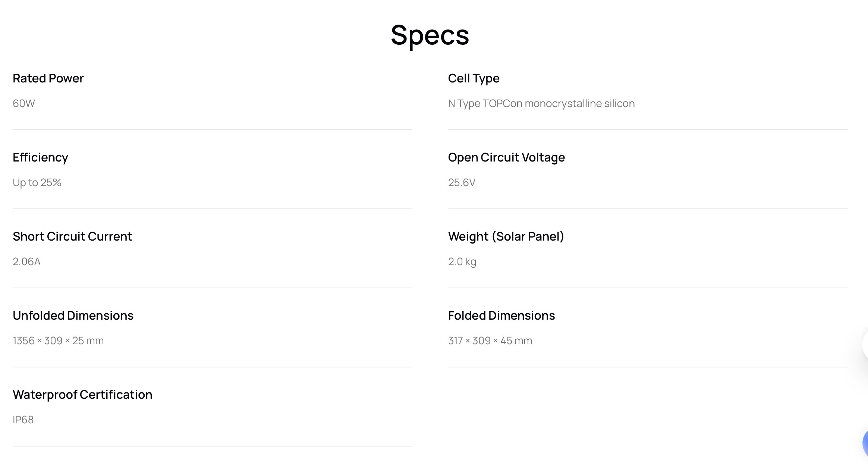Click the 2.06A current value
The width and height of the screenshot is (868, 464).
26,261
